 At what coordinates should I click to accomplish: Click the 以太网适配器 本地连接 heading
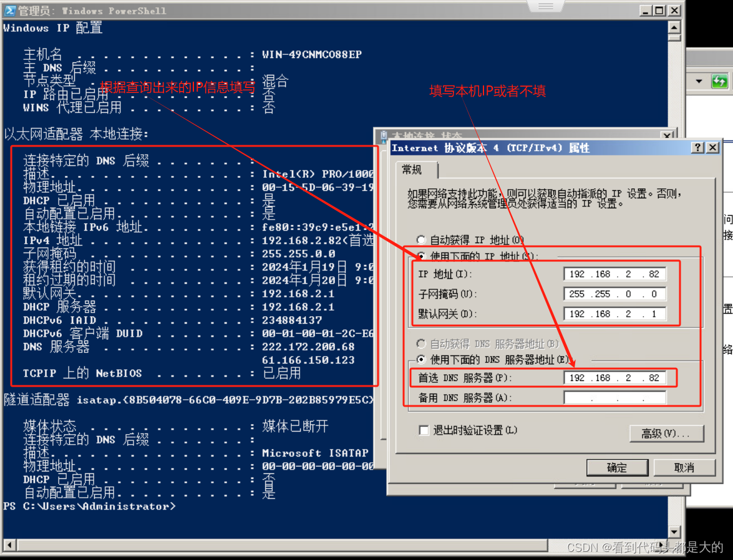[76, 134]
